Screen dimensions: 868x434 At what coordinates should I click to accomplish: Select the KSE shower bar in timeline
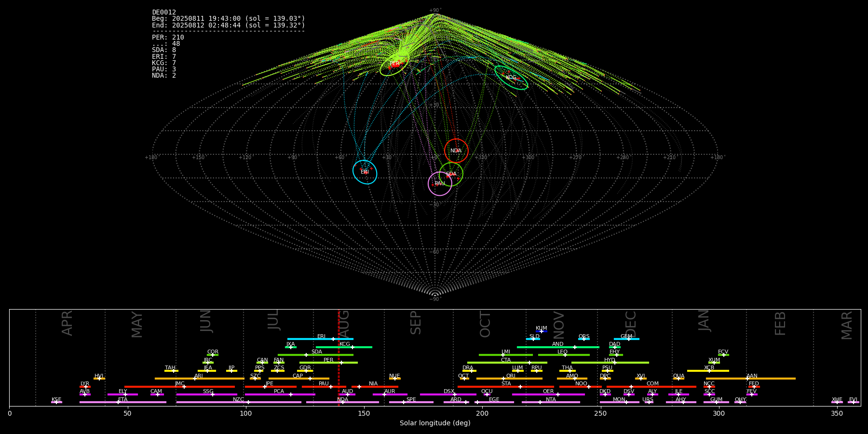[56, 402]
